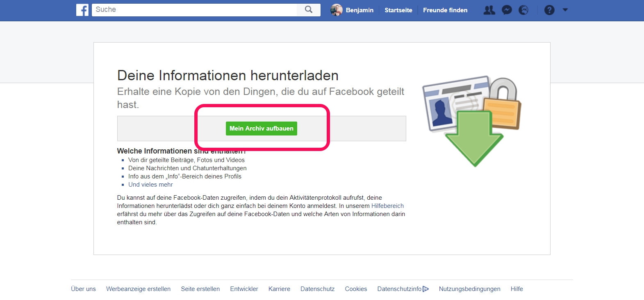Open Über uns footer link

83,289
